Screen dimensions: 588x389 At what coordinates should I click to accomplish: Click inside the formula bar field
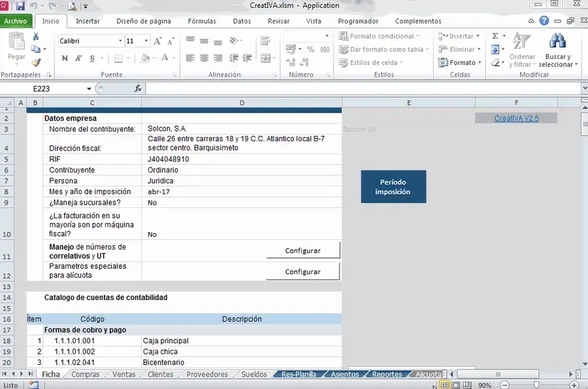point(363,89)
